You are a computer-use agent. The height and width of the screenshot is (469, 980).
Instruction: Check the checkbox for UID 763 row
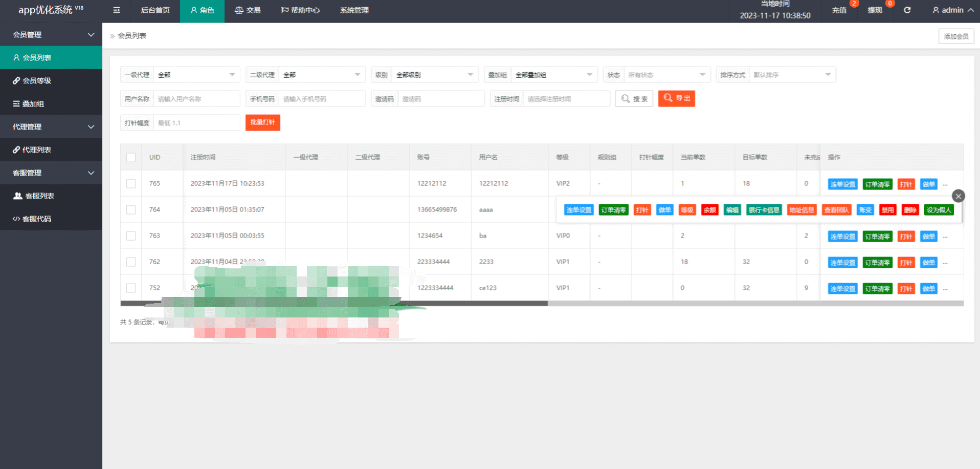(x=131, y=236)
